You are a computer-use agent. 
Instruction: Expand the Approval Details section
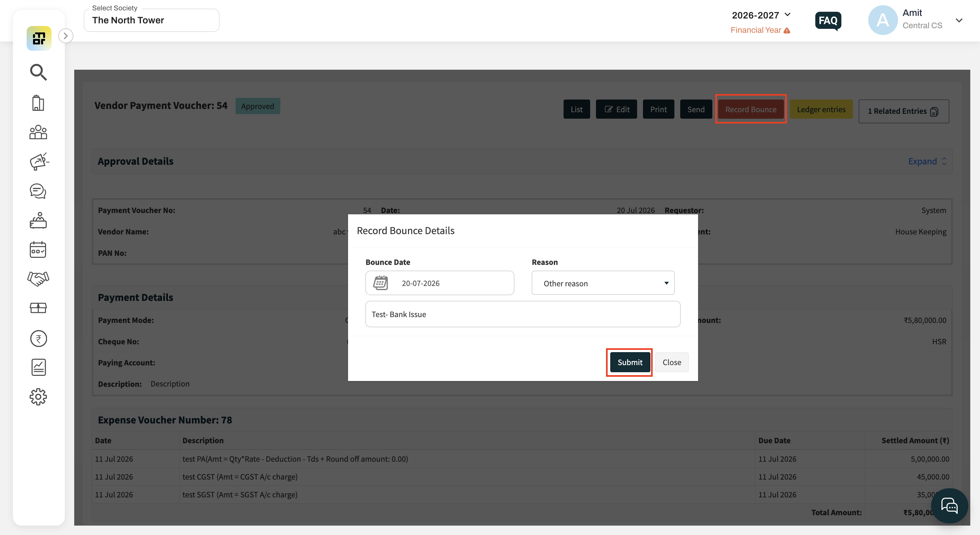[927, 161]
